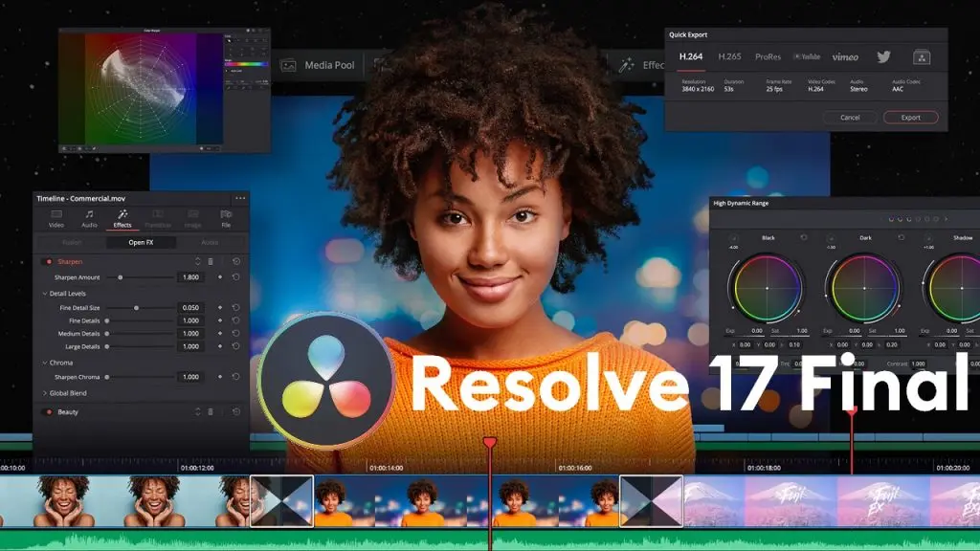The image size is (980, 551).
Task: Delete the Sharpen effect with trash icon
Action: point(211,261)
